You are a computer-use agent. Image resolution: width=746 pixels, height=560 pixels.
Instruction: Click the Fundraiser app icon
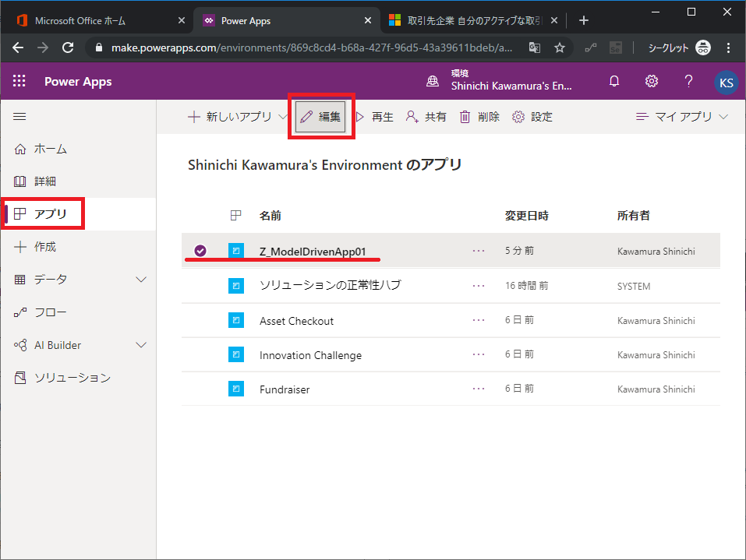(x=236, y=389)
